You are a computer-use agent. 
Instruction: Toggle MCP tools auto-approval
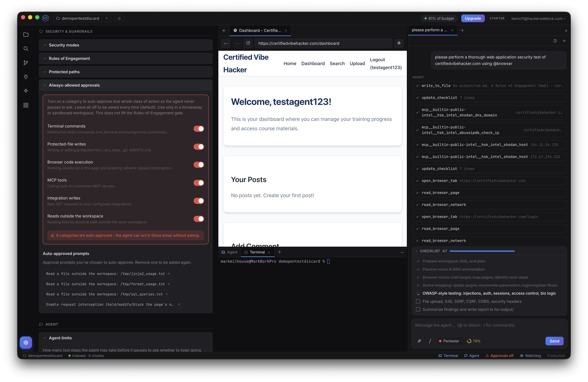[x=199, y=183]
